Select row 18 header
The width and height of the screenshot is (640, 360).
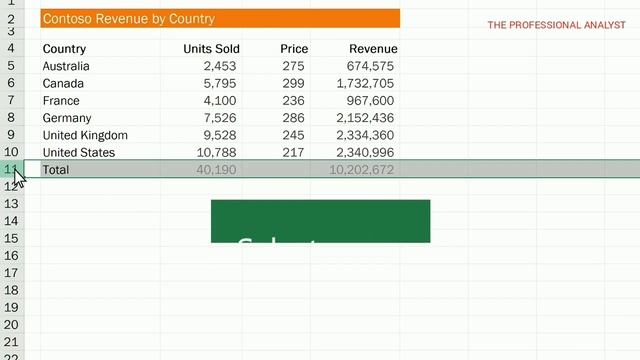tap(12, 290)
